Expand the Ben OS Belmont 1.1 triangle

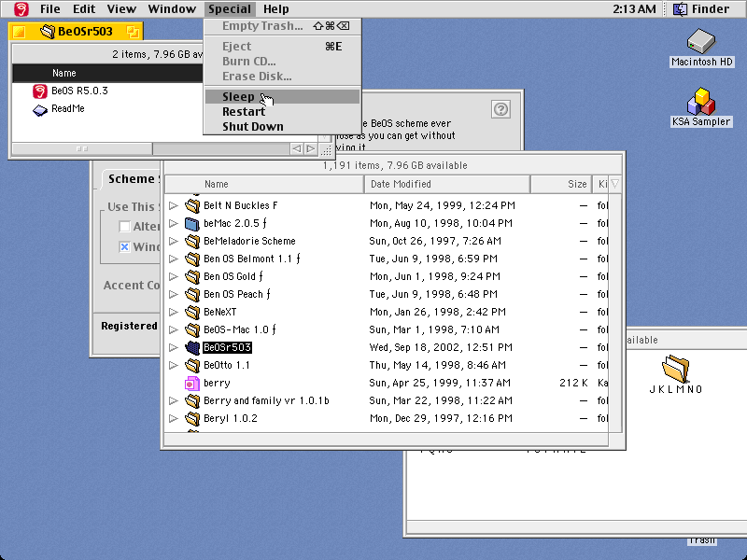coord(174,259)
